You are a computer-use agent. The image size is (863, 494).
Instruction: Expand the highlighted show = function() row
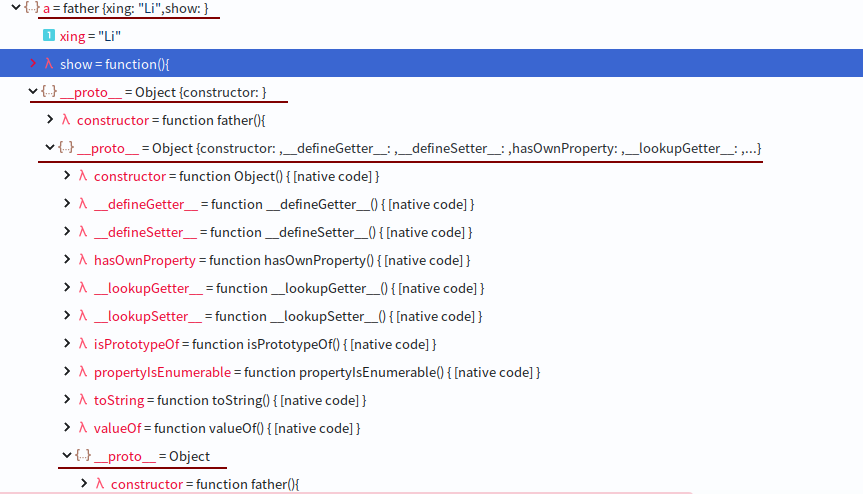pyautogui.click(x=32, y=64)
